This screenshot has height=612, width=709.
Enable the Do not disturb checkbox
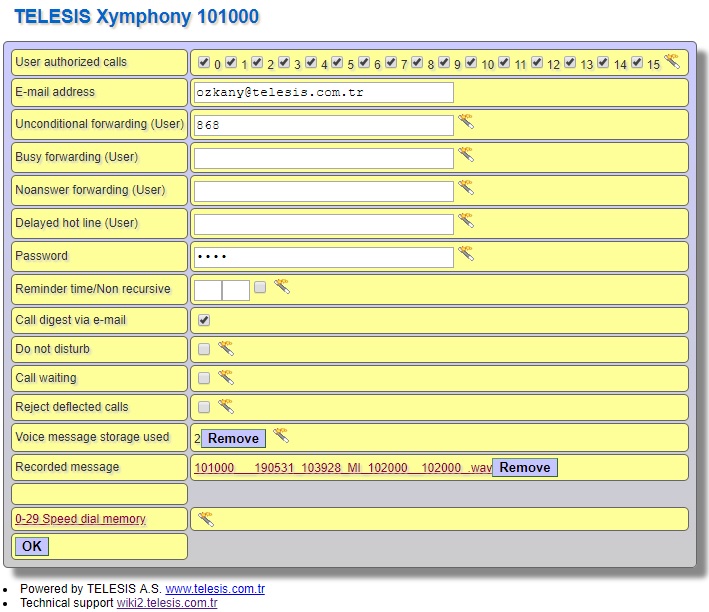[x=204, y=349]
